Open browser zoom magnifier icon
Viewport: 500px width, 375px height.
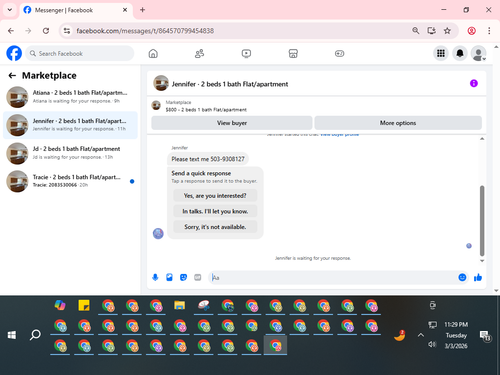[x=416, y=31]
